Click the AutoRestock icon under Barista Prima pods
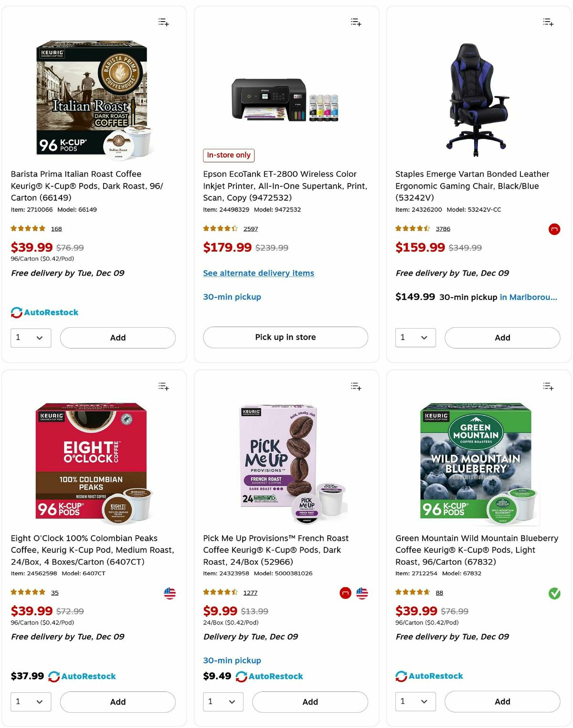 (16, 312)
